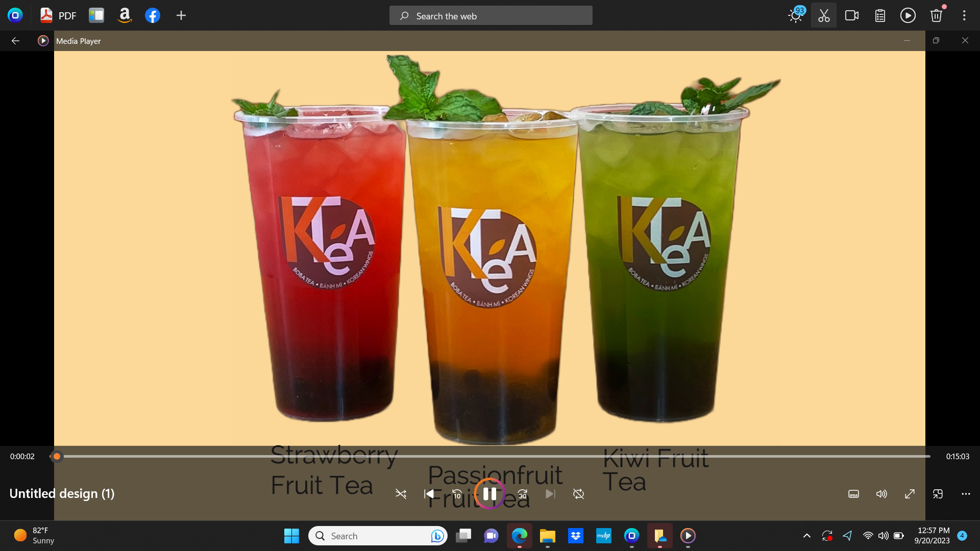This screenshot has width=980, height=551.
Task: Go back with Media Player arrow
Action: (x=15, y=41)
